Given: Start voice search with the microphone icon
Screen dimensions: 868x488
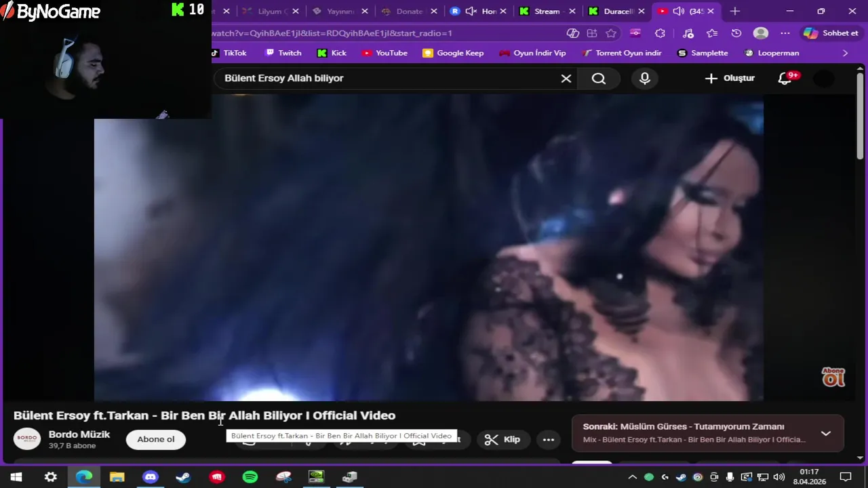Looking at the screenshot, I should click(645, 79).
